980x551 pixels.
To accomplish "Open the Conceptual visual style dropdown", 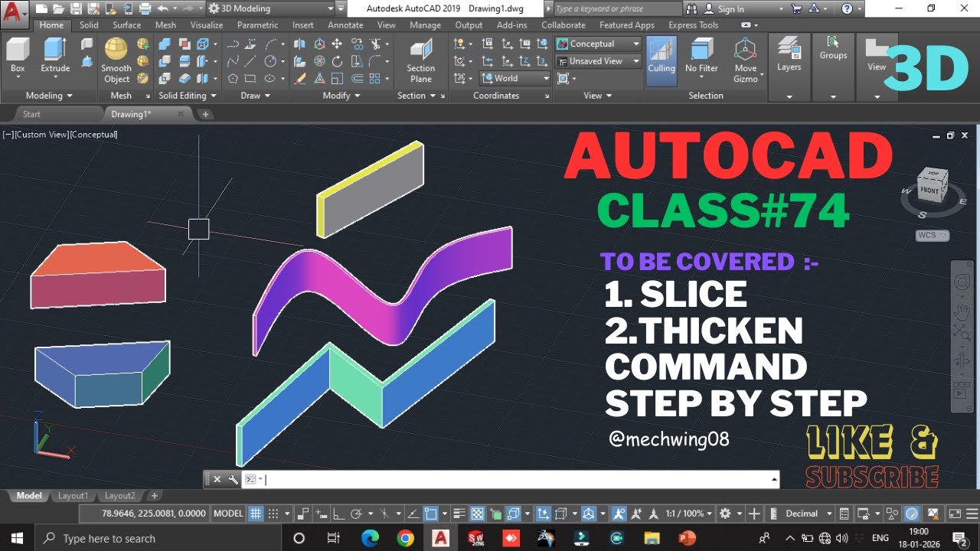I will click(599, 44).
